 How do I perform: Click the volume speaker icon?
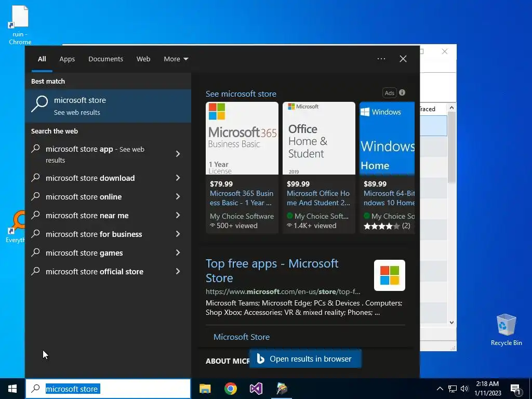pyautogui.click(x=464, y=389)
